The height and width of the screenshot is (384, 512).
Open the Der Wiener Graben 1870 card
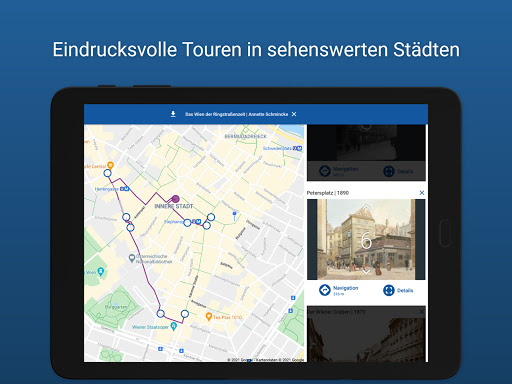click(x=366, y=334)
